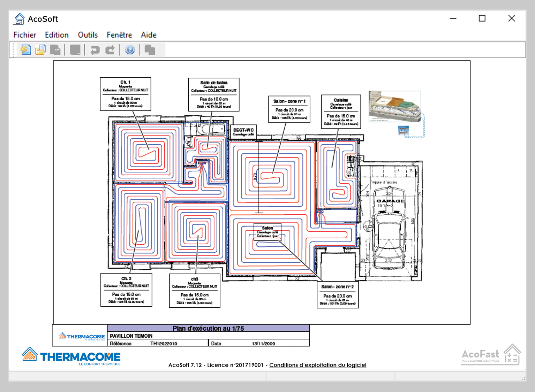Click the Open file folder icon

[40, 50]
